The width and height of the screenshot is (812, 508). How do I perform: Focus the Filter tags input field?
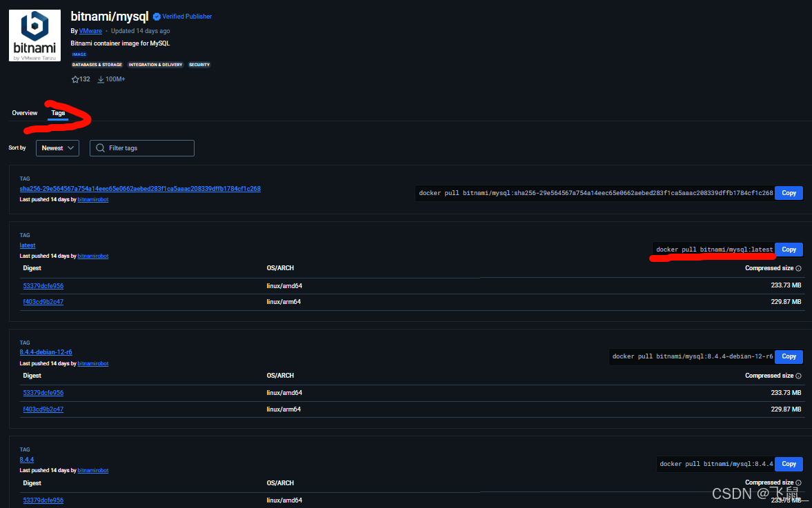pos(142,148)
